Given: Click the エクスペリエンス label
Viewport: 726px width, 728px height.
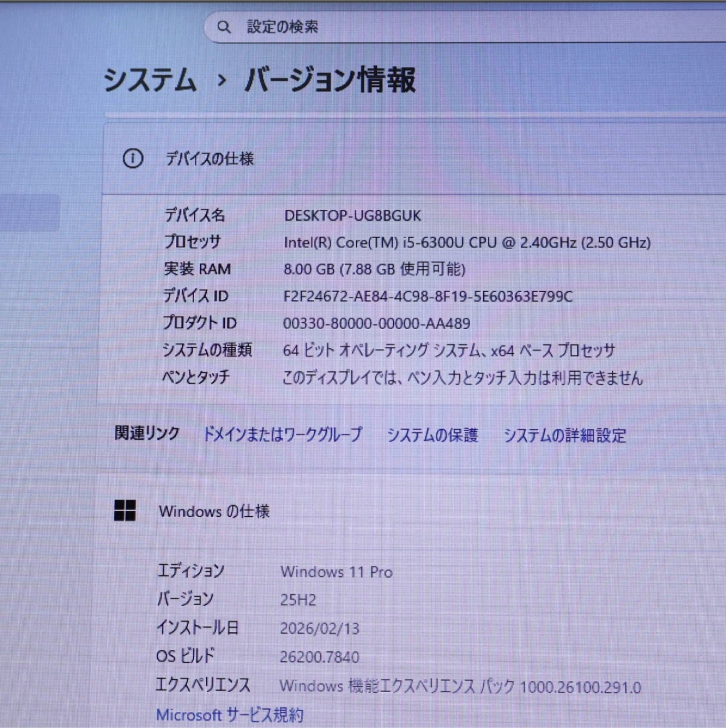Looking at the screenshot, I should (203, 685).
